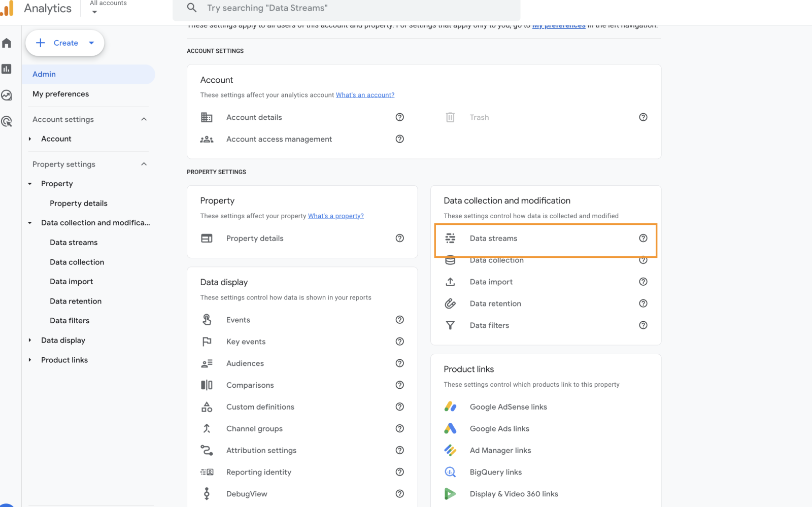Click the Trash bin icon

450,117
